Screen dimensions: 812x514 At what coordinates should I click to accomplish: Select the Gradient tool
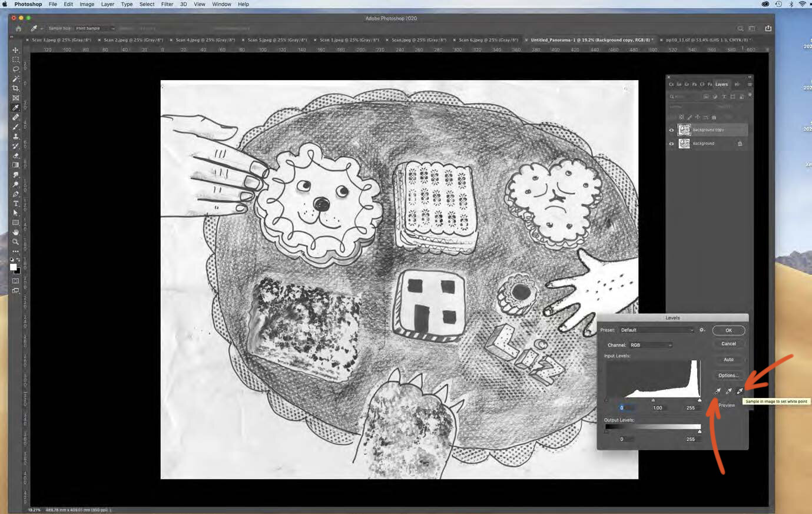point(16,165)
